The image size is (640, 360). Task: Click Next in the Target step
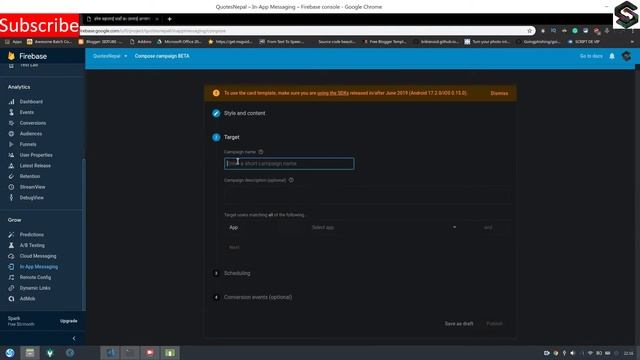[234, 247]
